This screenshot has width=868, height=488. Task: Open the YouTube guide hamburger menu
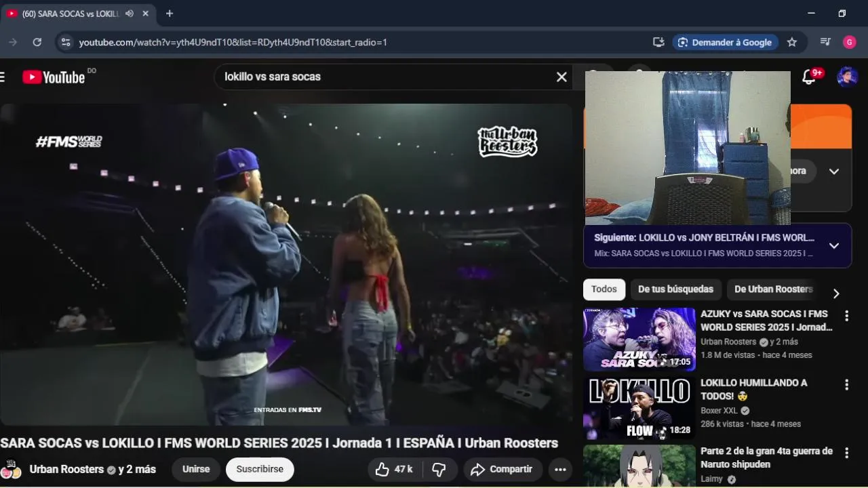click(2, 77)
